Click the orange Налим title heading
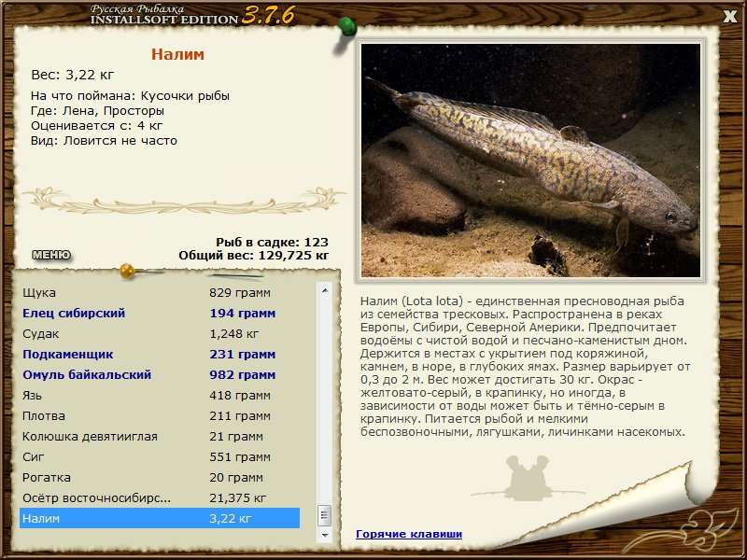Viewport: 747px width, 560px height. coord(177,54)
